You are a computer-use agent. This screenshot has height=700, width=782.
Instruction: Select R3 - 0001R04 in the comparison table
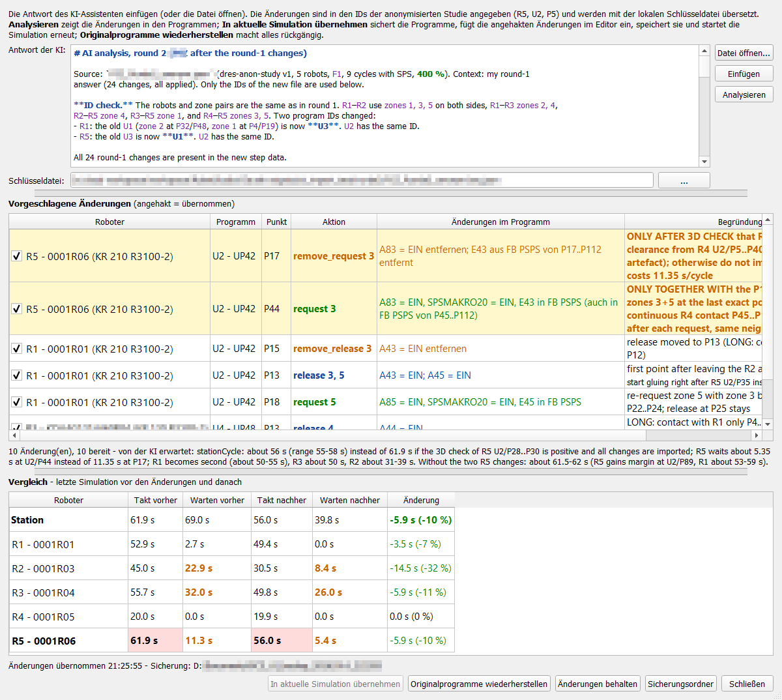point(231,592)
